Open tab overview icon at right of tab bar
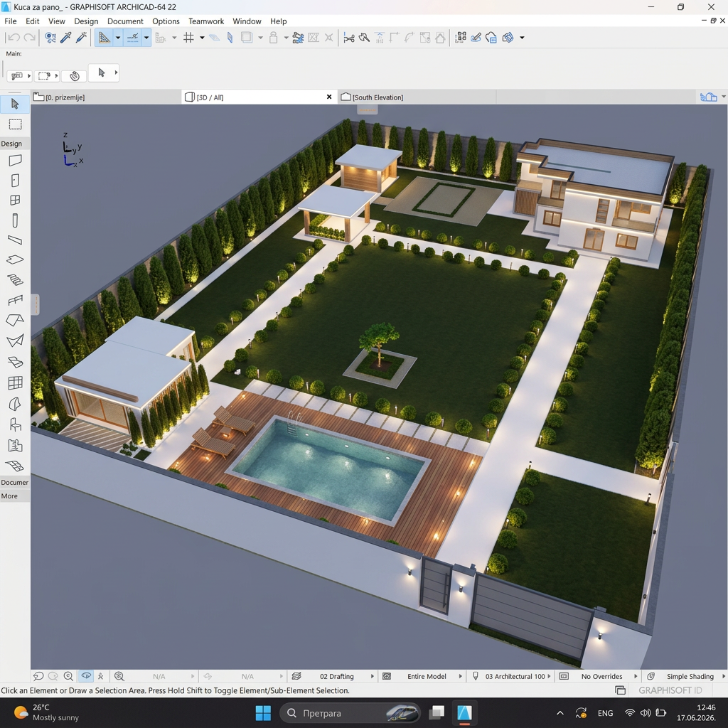 pos(709,97)
